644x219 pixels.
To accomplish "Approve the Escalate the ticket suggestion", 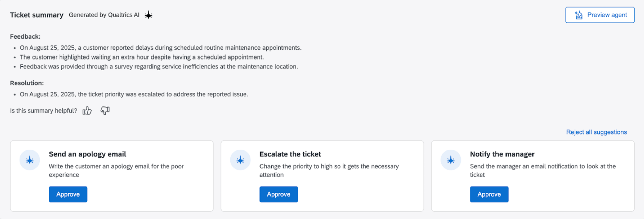I will (278, 194).
